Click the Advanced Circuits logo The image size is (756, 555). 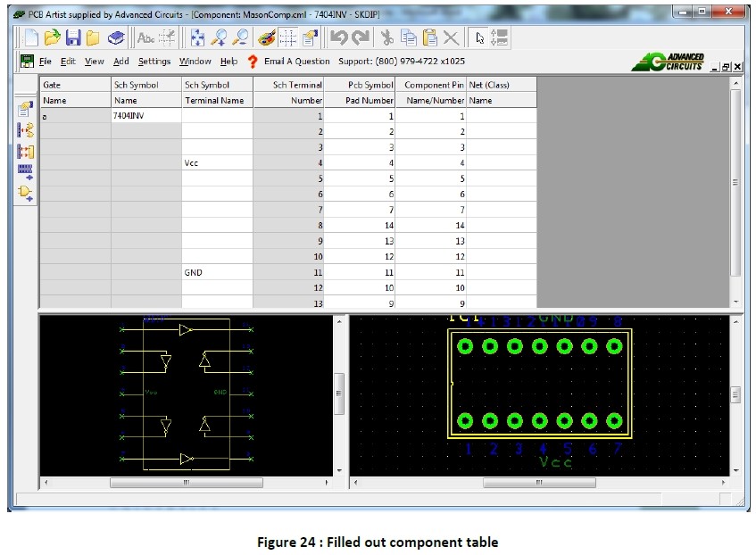668,62
